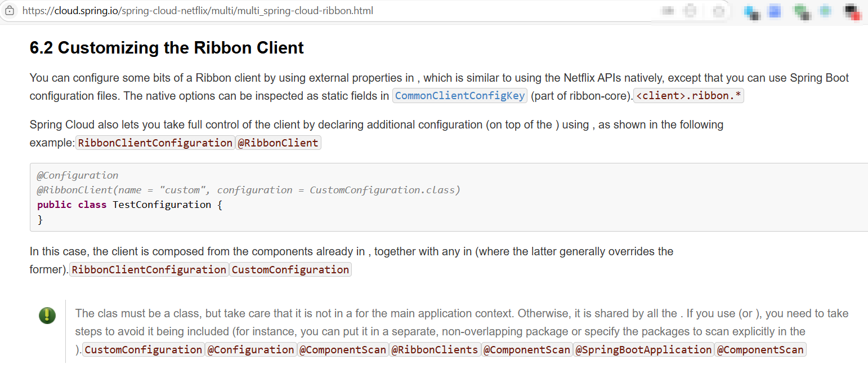Click the @RibbonClient inline code badge
The width and height of the screenshot is (868, 377).
coord(278,143)
